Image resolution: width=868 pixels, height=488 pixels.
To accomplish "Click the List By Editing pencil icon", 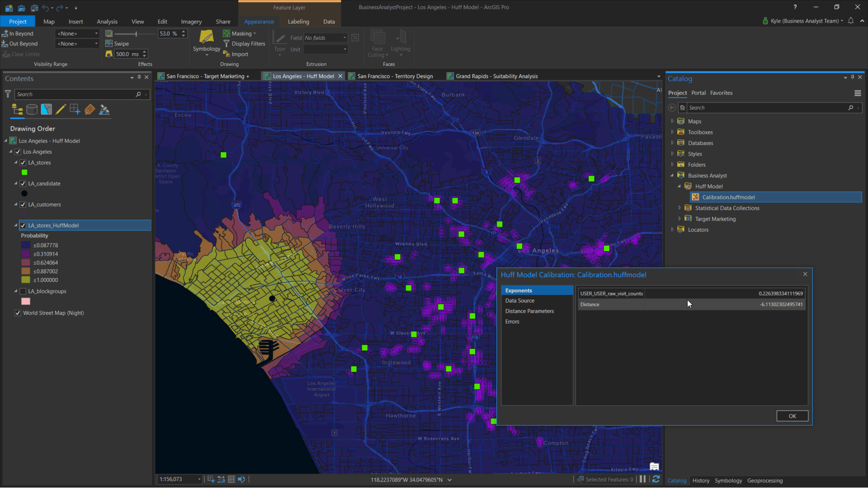I will [61, 109].
